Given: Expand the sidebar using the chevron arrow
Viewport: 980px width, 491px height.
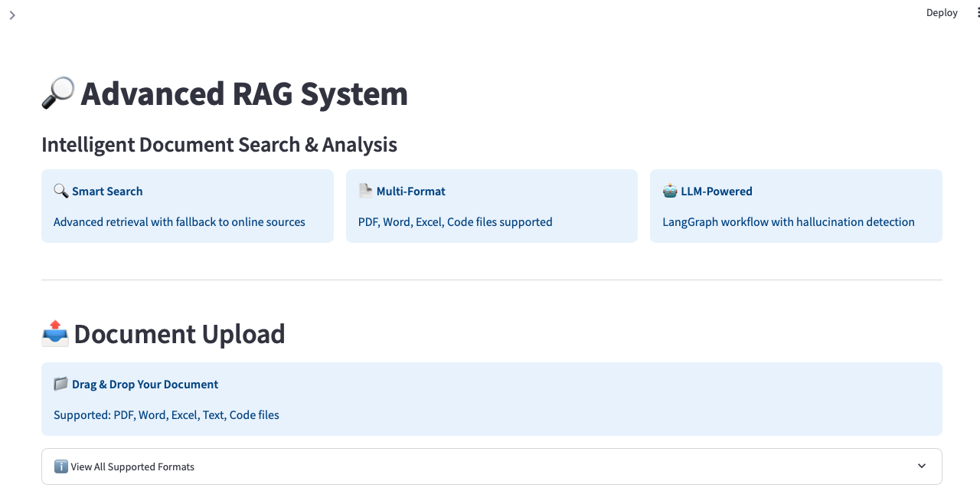Looking at the screenshot, I should [x=12, y=14].
